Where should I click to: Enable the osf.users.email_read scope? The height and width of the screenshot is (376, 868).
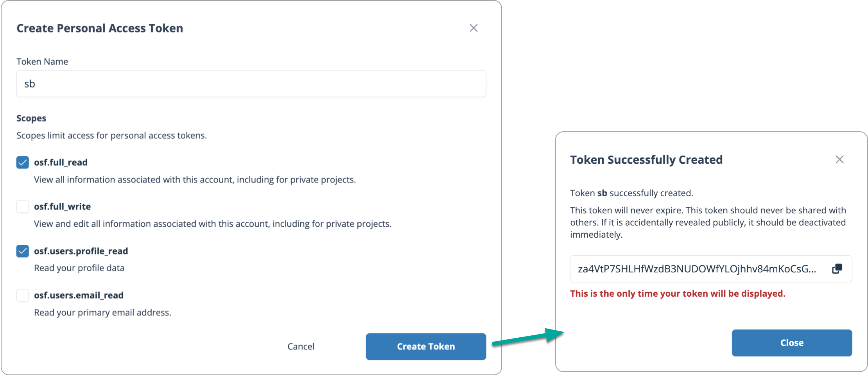[22, 295]
